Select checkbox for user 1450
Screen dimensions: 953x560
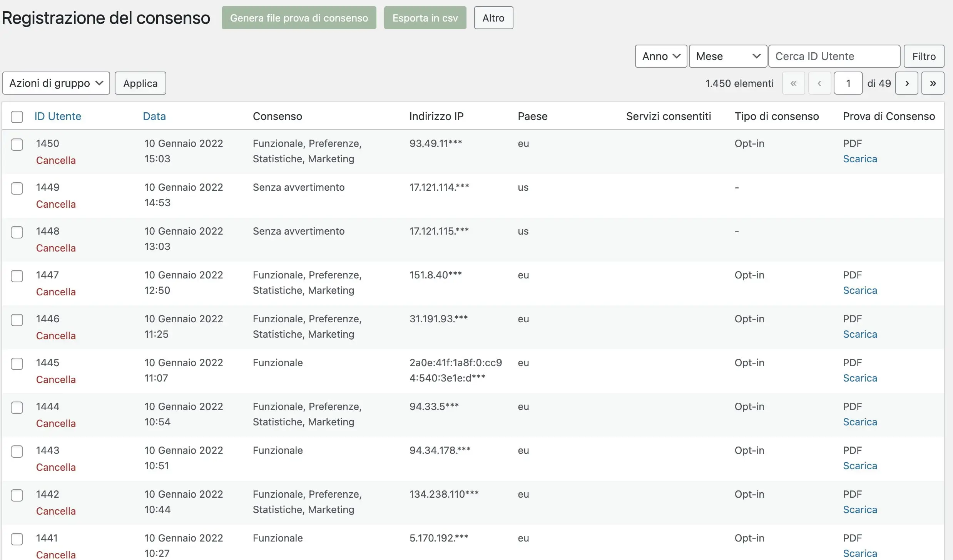17,145
